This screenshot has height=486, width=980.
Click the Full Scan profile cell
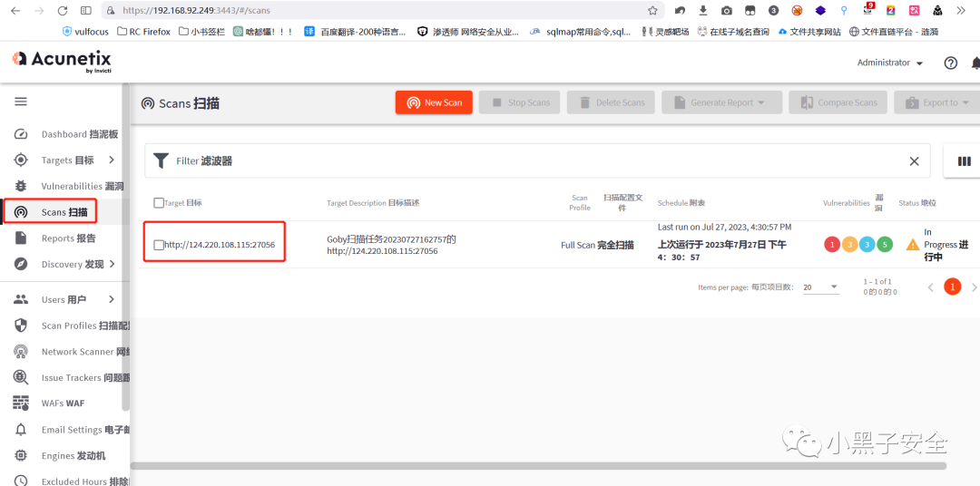(x=597, y=245)
